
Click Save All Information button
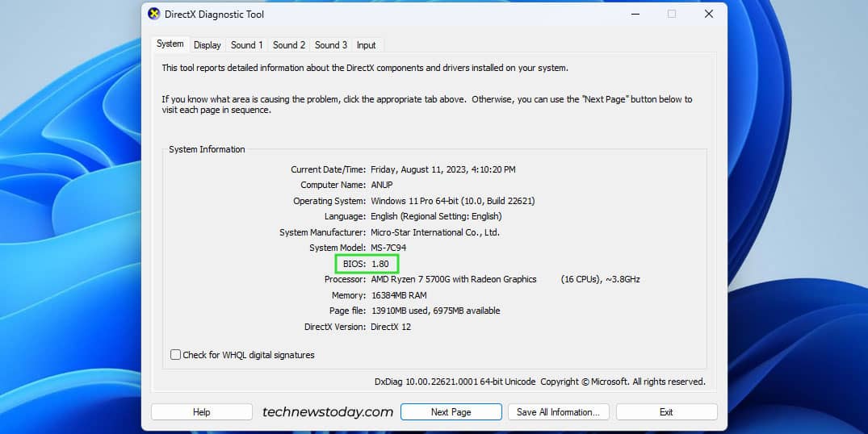558,412
